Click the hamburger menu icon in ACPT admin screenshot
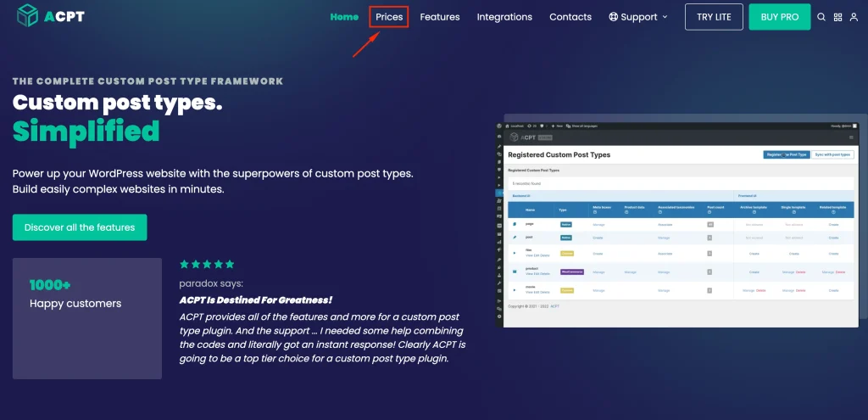868x420 pixels. [851, 137]
